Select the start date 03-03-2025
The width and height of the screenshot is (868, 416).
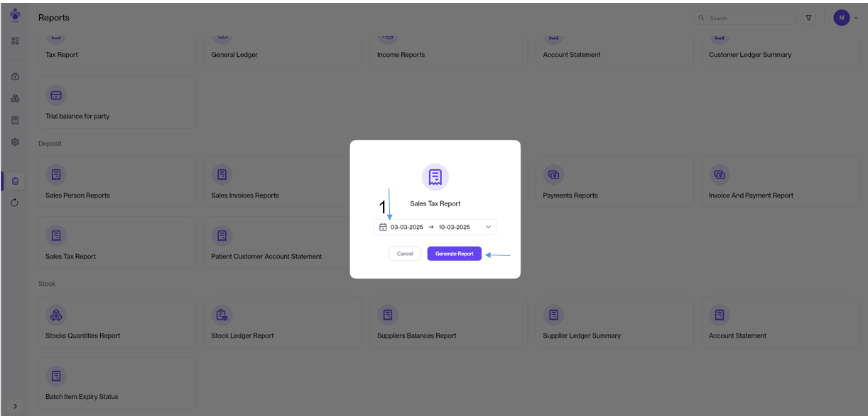[x=406, y=228]
